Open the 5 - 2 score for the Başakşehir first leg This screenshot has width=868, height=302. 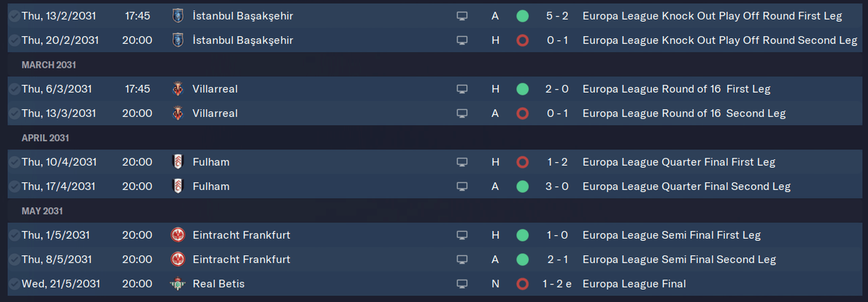[x=557, y=16]
